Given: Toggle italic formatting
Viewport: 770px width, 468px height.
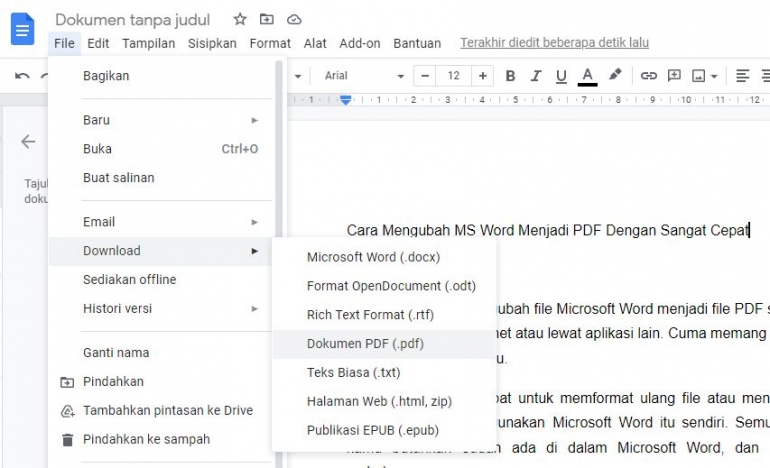Looking at the screenshot, I should click(536, 76).
